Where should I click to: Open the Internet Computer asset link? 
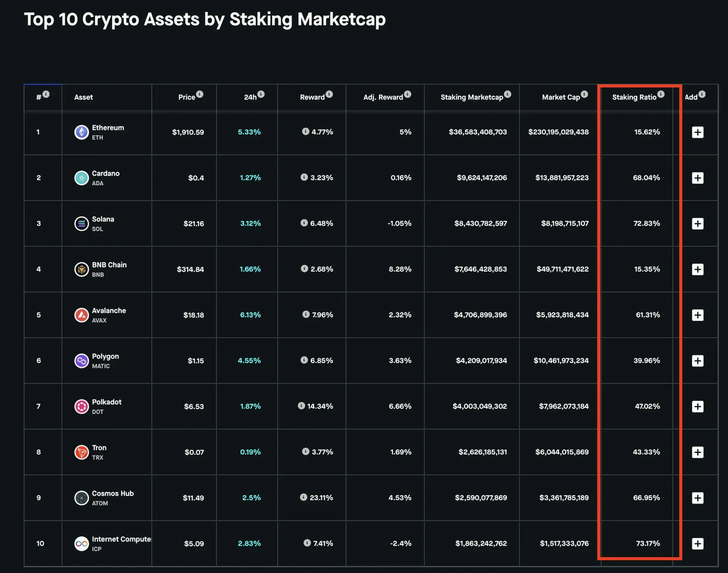coord(121,539)
